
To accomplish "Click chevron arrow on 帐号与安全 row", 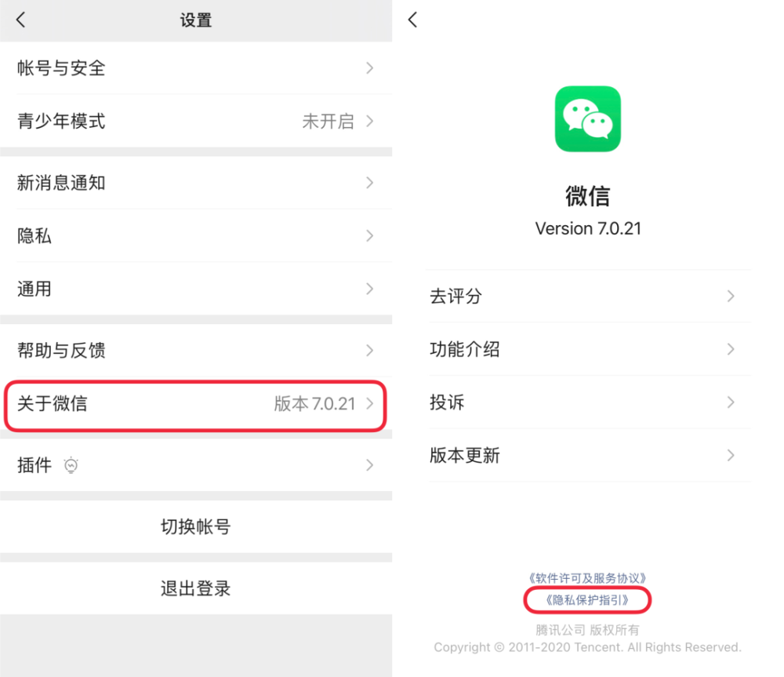I will pyautogui.click(x=369, y=68).
